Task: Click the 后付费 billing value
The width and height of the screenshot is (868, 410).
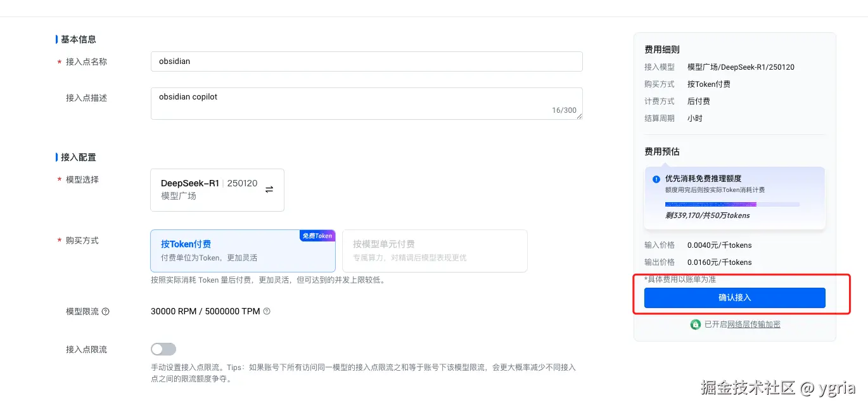Action: point(699,101)
